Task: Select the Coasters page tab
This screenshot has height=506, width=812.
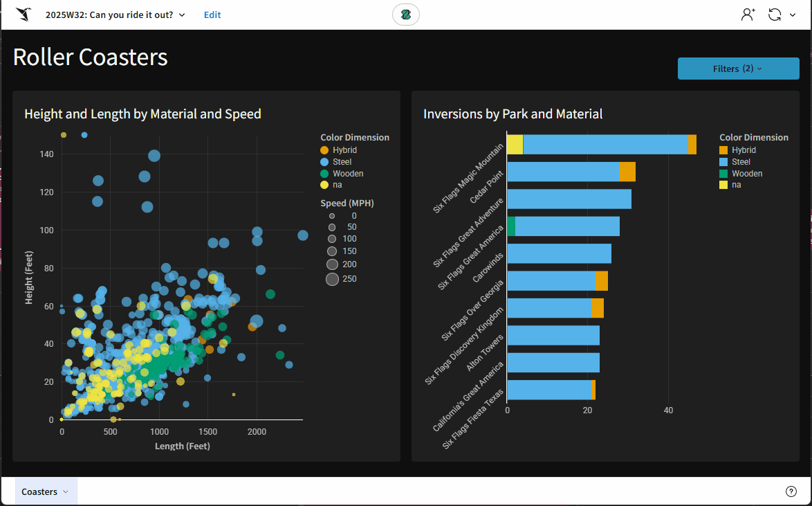Action: [x=46, y=491]
